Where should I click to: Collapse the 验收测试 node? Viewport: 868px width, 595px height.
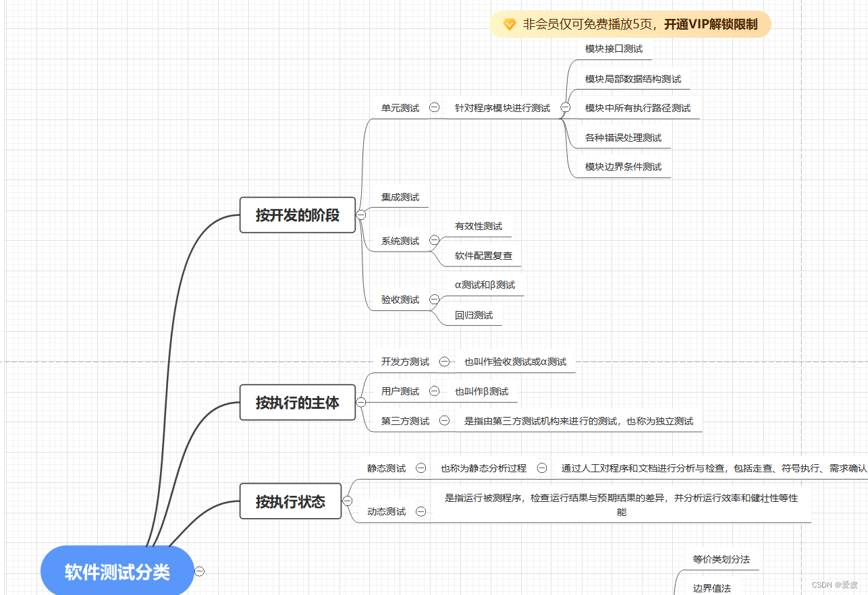tap(435, 299)
